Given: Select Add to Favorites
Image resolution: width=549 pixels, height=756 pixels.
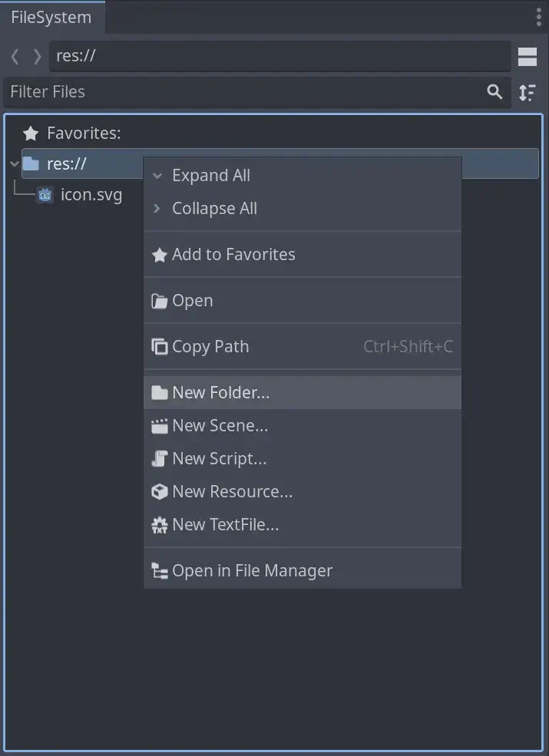Looking at the screenshot, I should point(303,254).
